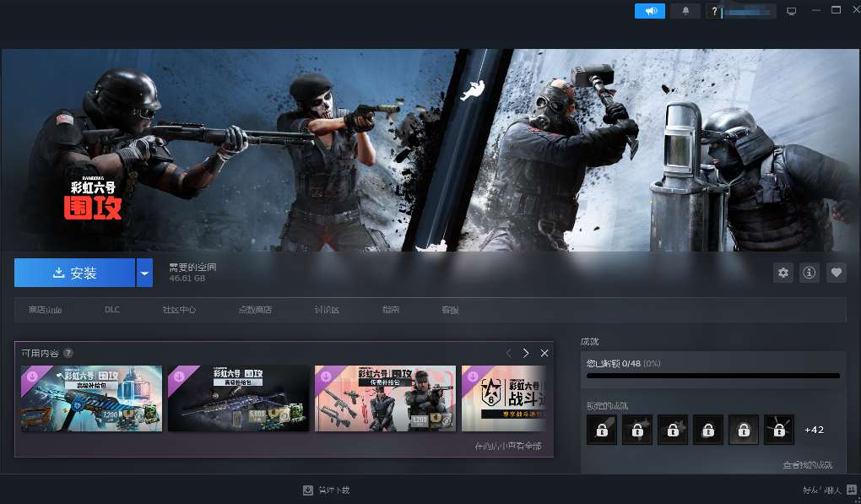Open the 客服 support tab
This screenshot has width=861, height=504.
pyautogui.click(x=450, y=310)
